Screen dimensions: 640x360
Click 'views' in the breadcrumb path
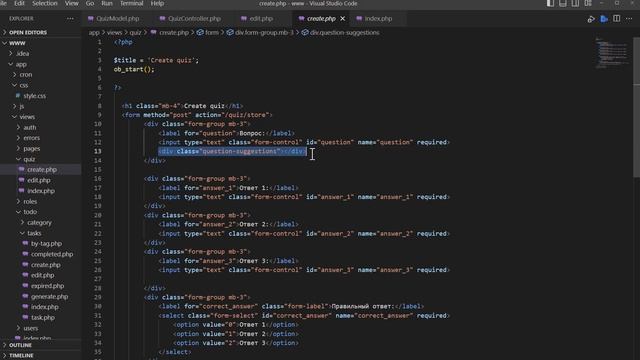coord(114,33)
